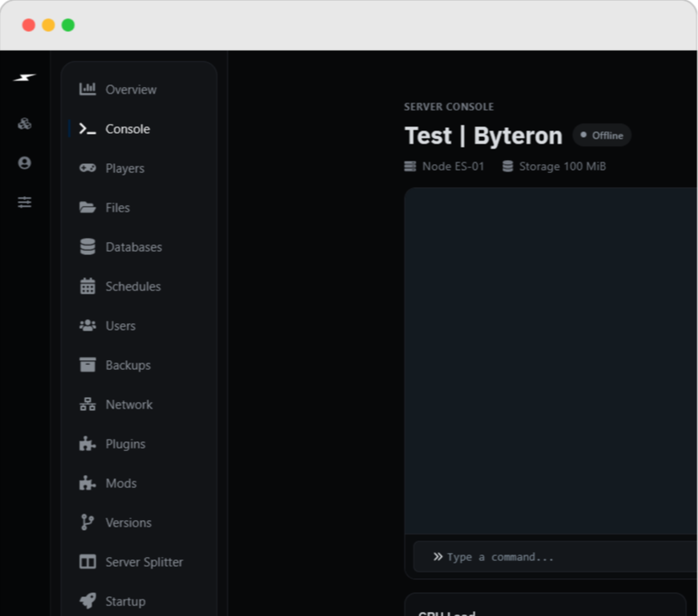Click the Network topology icon
Screen dimensions: 698x616
(x=87, y=404)
